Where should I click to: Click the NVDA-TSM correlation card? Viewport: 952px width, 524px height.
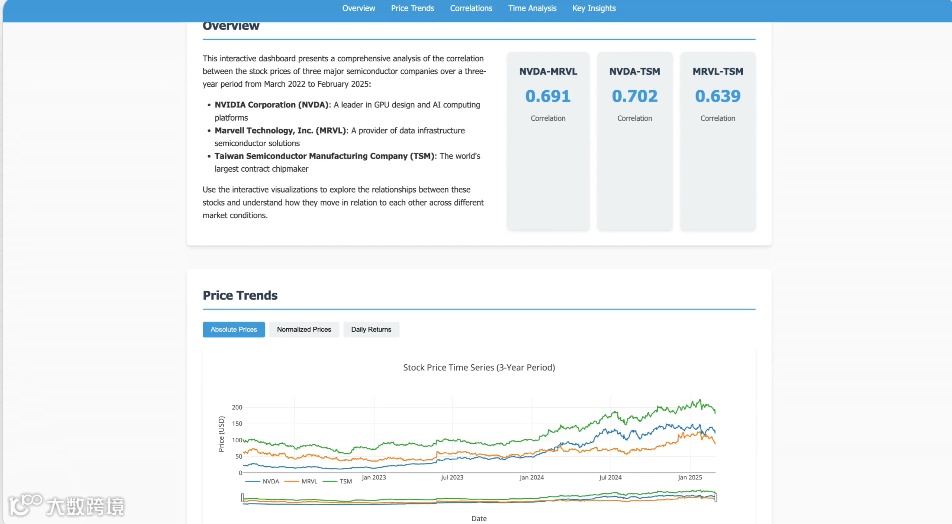point(634,141)
